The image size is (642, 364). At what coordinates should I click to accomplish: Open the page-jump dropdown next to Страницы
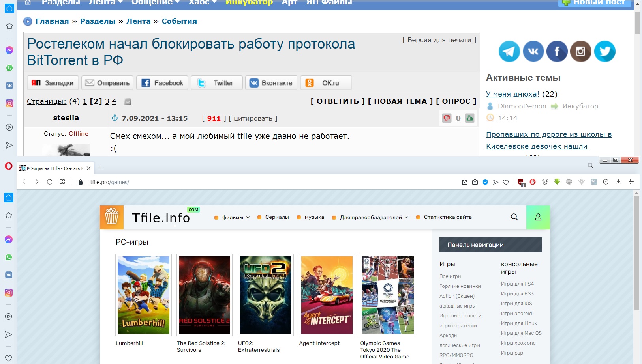click(x=128, y=102)
